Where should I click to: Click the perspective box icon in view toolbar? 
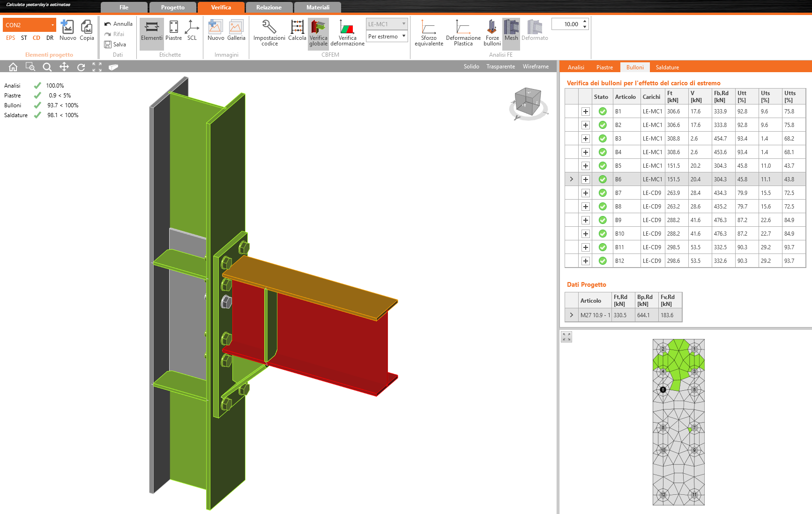113,67
